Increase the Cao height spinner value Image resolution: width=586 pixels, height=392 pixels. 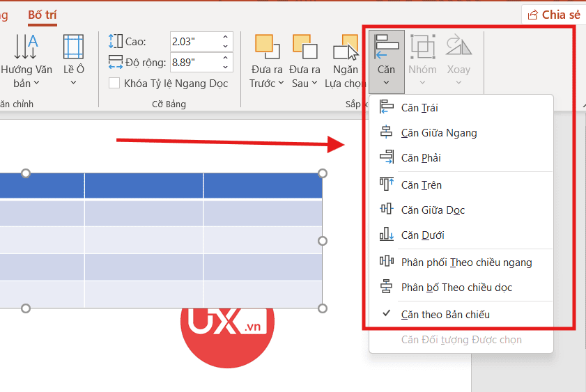click(x=226, y=37)
